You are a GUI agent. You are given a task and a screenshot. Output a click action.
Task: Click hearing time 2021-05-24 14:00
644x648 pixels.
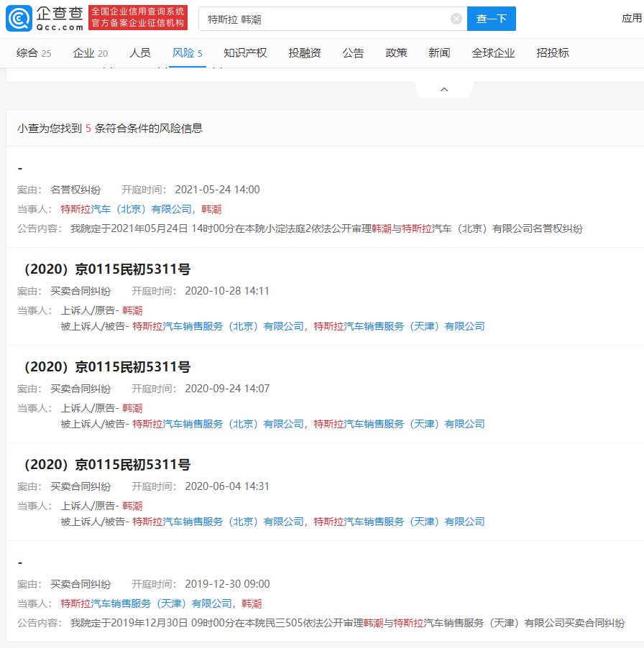point(218,189)
